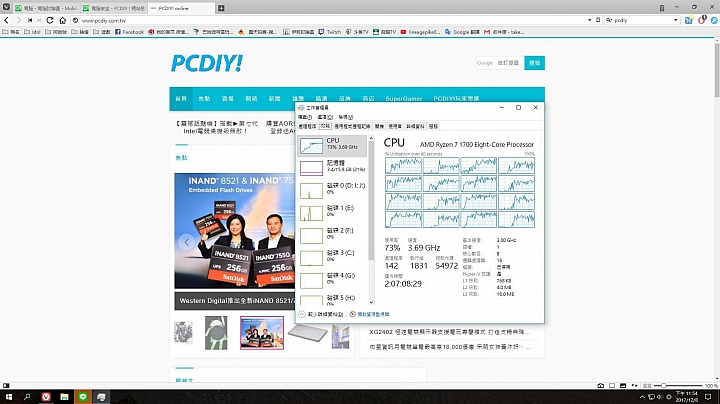This screenshot has width=720, height=404.
Task: Open the Google translate bookmark
Action: (462, 32)
